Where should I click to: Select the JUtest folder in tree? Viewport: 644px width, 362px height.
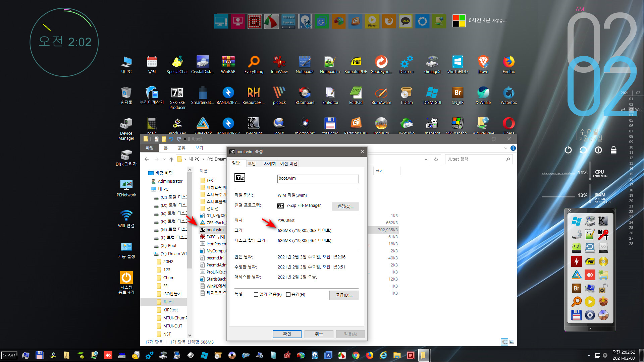pos(168,302)
